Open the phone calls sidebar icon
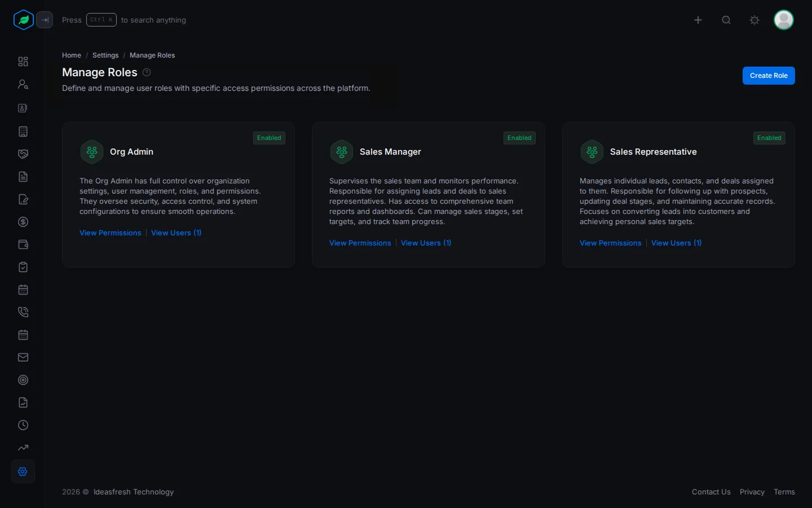The image size is (812, 508). click(23, 312)
